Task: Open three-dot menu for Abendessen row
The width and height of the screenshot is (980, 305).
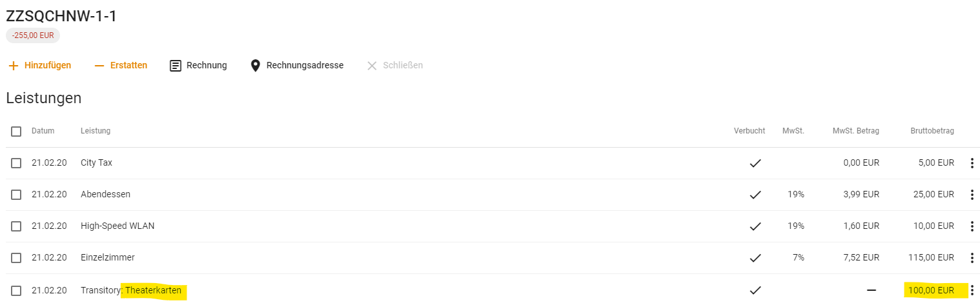Action: point(972,195)
